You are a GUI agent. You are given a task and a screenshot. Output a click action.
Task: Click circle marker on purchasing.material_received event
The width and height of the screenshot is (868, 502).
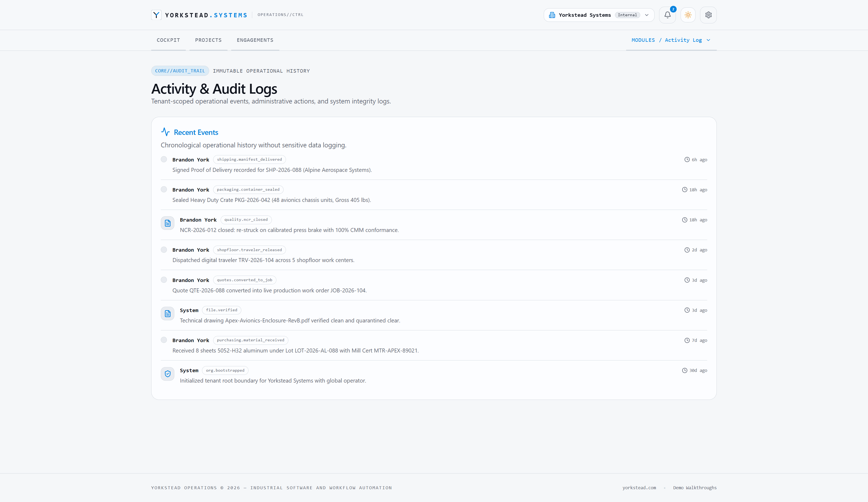click(x=164, y=340)
